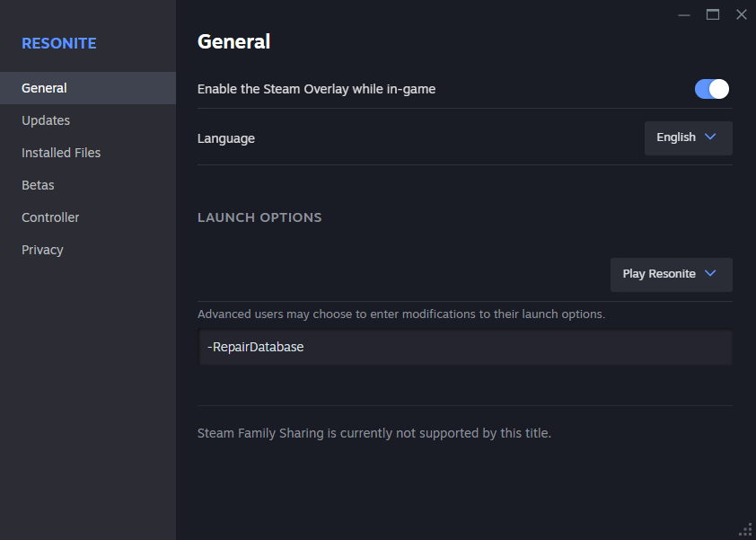Close the properties window
The width and height of the screenshot is (756, 540).
click(742, 14)
